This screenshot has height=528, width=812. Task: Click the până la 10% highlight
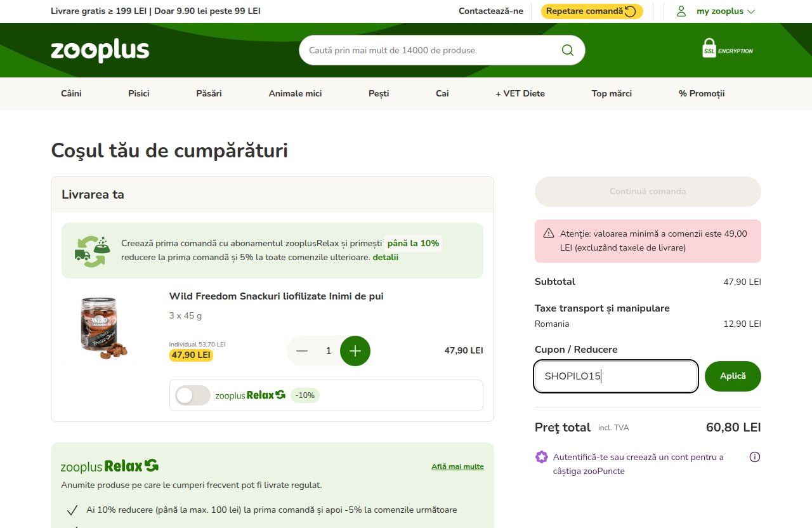coord(413,243)
